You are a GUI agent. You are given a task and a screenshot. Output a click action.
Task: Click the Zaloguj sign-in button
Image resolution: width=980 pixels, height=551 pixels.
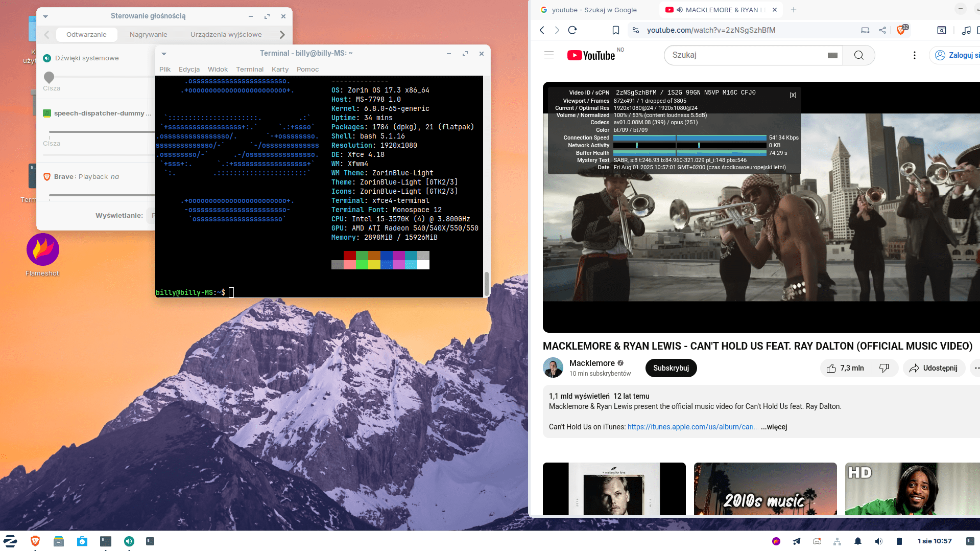(x=956, y=55)
